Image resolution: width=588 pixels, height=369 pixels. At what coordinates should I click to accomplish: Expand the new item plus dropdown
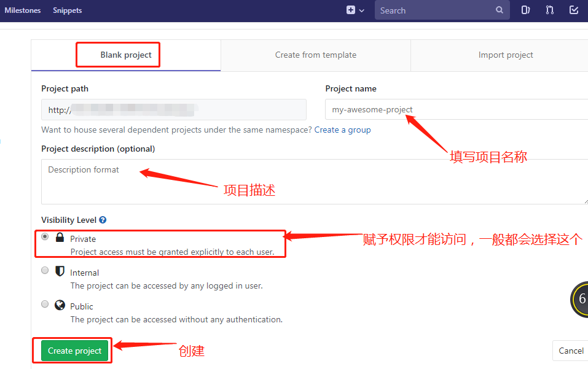351,10
